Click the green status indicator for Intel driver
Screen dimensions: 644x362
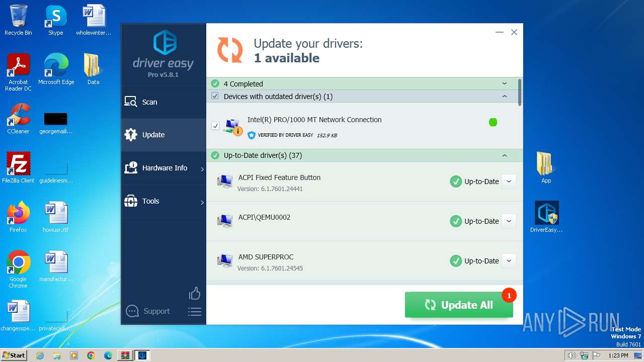click(493, 122)
